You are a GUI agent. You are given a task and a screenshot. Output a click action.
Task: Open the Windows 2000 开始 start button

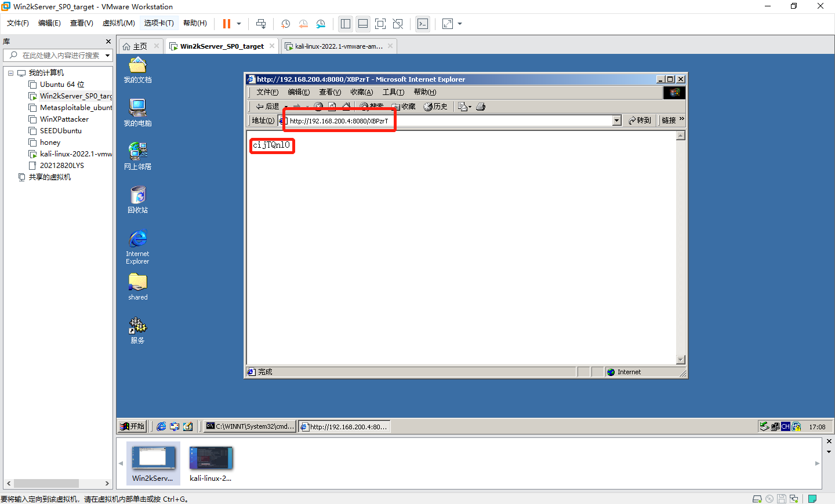(x=132, y=426)
